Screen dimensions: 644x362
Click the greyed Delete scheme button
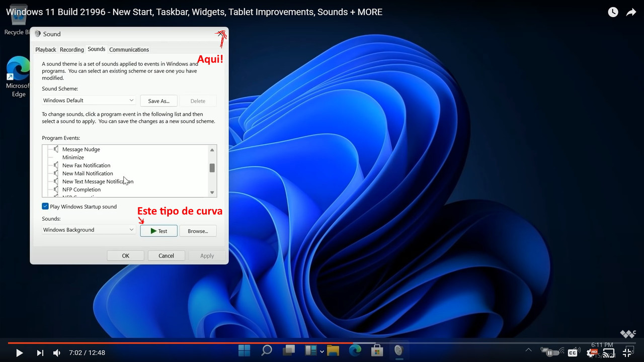(198, 101)
